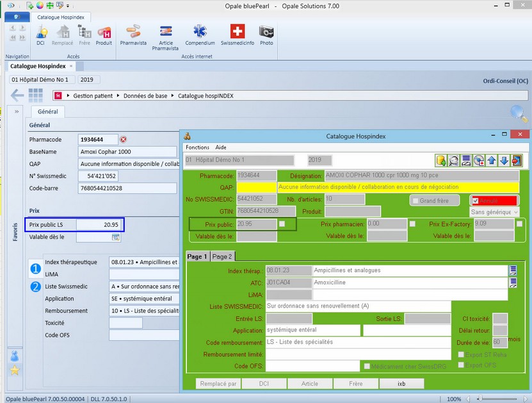Image resolution: width=532 pixels, height=403 pixels.
Task: Open Données de base breadcrumb link
Action: pyautogui.click(x=145, y=95)
